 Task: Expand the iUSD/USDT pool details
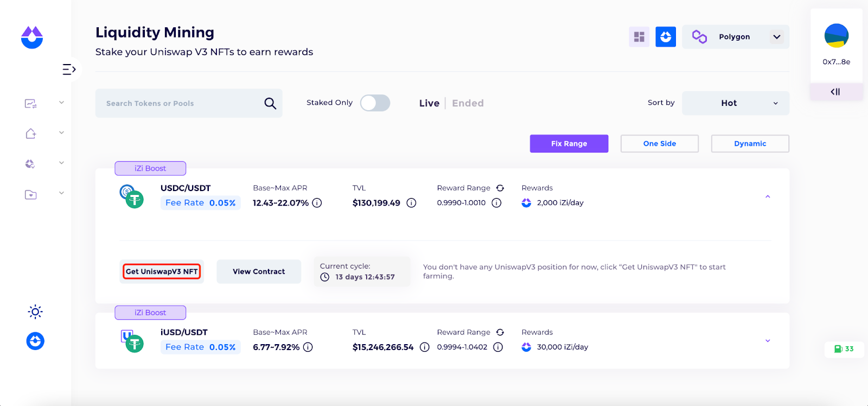[768, 341]
